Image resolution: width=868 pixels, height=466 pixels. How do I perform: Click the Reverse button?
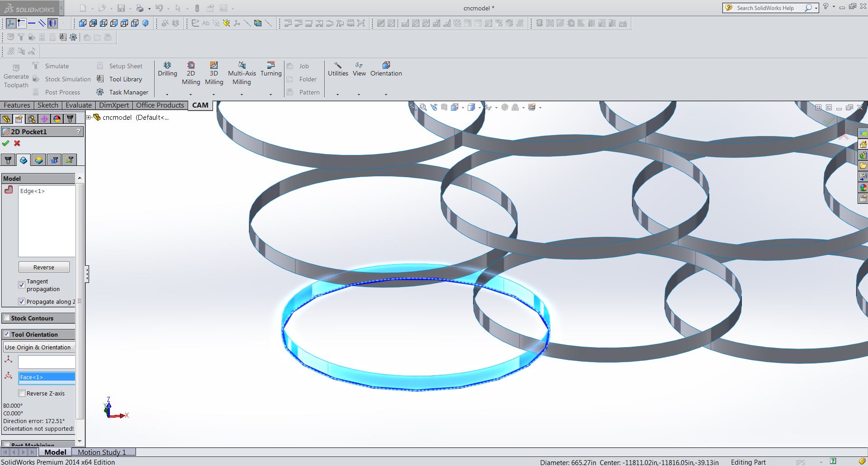pyautogui.click(x=44, y=267)
